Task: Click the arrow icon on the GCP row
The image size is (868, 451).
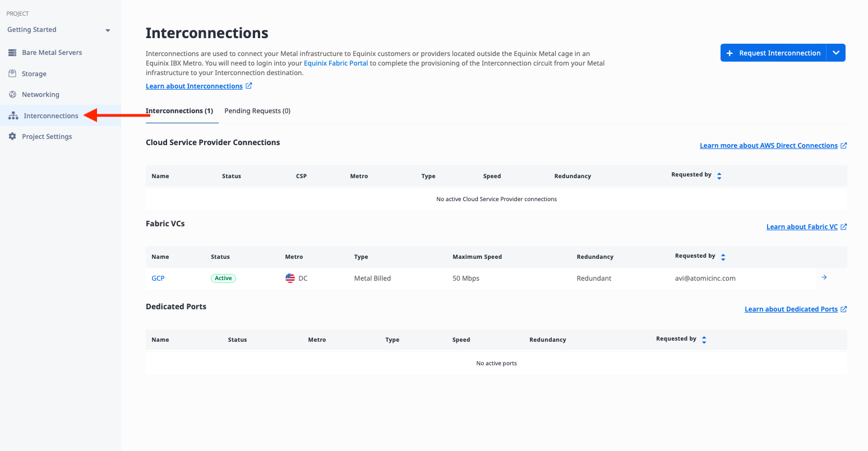Action: tap(824, 277)
